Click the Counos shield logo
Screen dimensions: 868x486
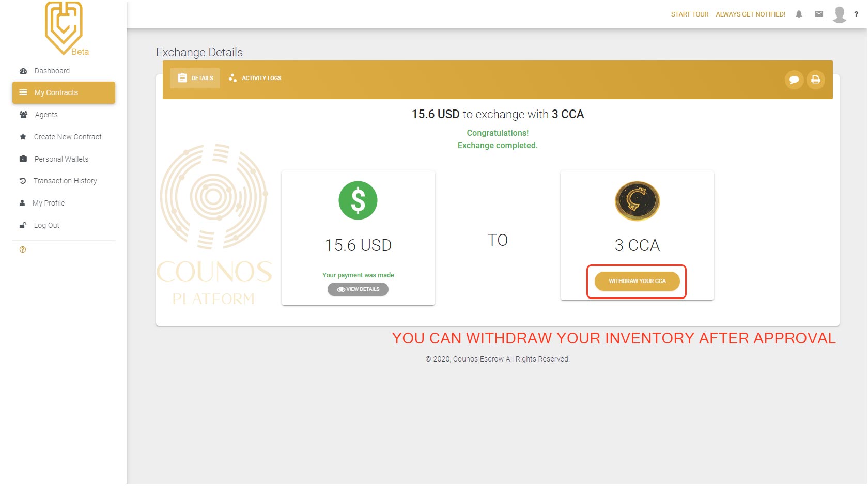64,28
